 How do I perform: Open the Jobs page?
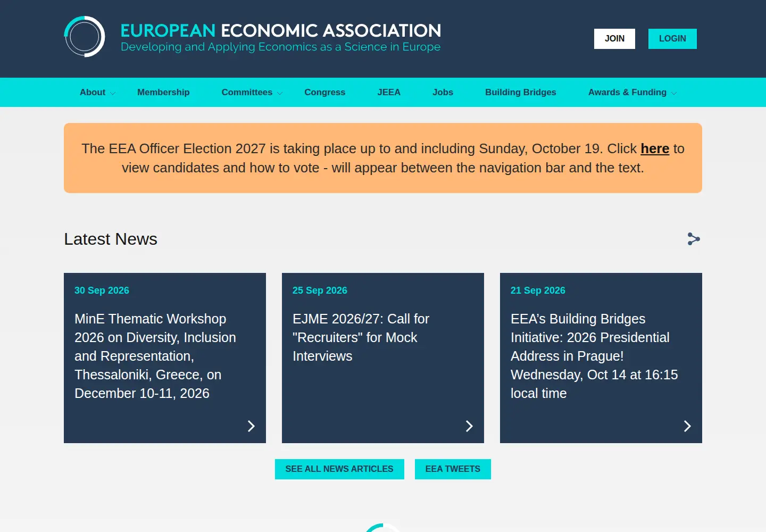(443, 92)
